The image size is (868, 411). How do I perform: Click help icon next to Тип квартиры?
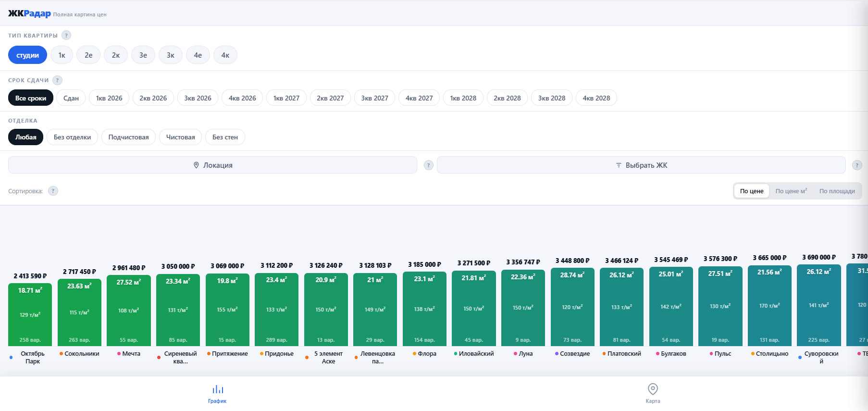click(66, 35)
